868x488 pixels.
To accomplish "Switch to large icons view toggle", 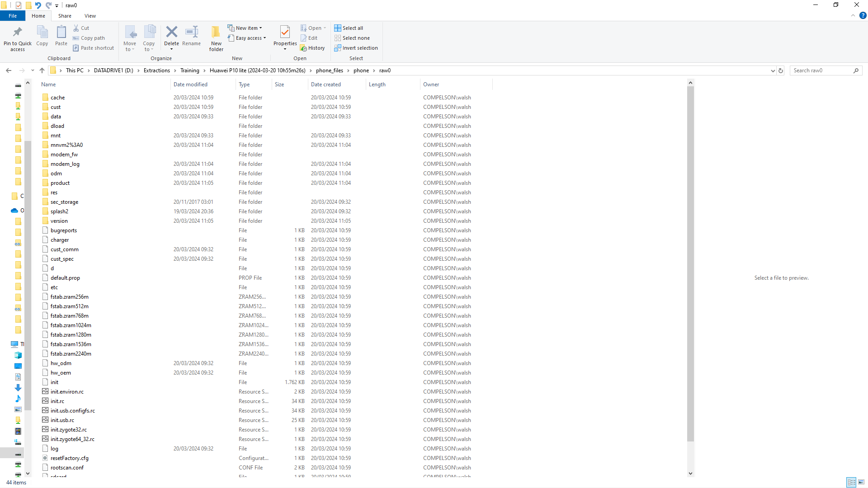I will pyautogui.click(x=861, y=482).
